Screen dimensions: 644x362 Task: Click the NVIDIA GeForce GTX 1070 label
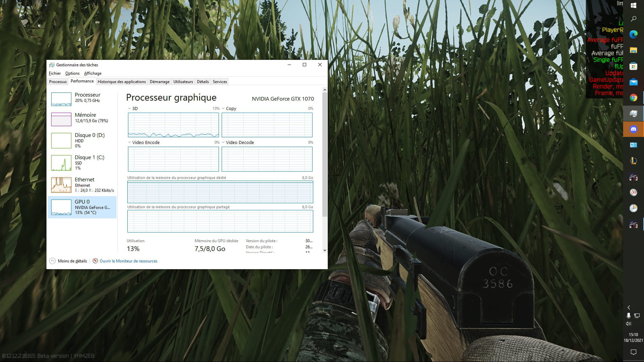click(283, 99)
